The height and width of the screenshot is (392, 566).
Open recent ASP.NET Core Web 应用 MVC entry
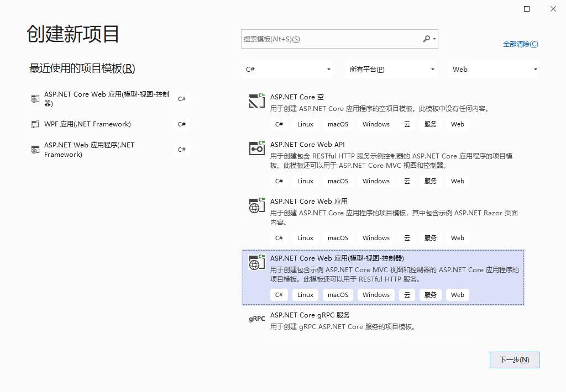coord(107,98)
